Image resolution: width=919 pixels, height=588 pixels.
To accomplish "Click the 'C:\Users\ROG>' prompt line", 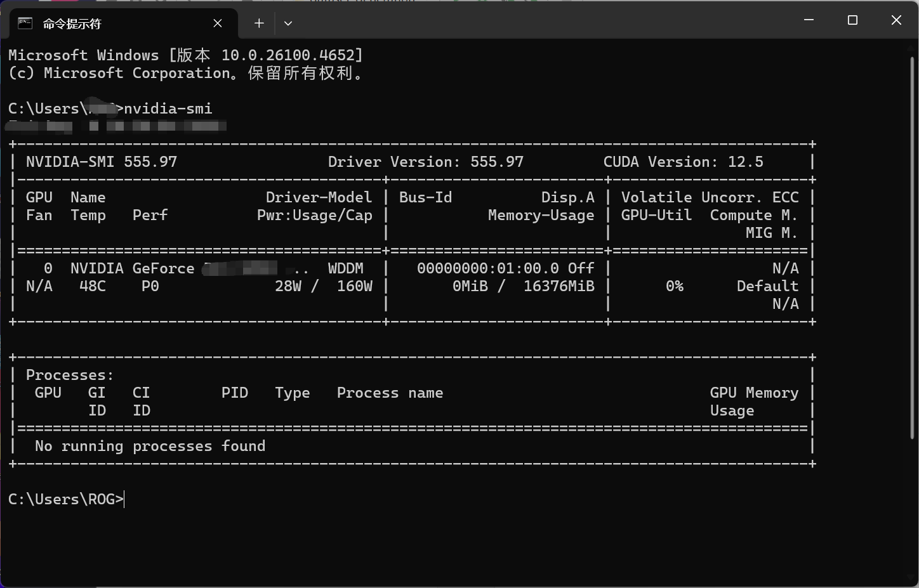I will 66,499.
